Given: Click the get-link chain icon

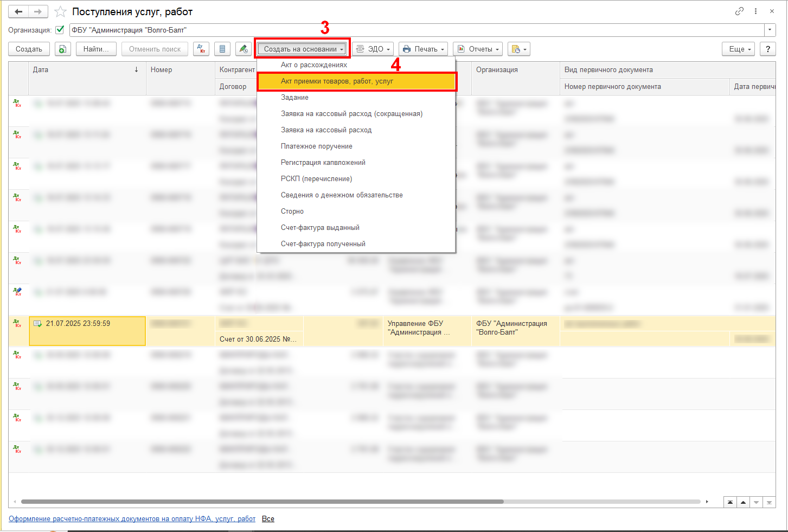Looking at the screenshot, I should click(x=739, y=11).
